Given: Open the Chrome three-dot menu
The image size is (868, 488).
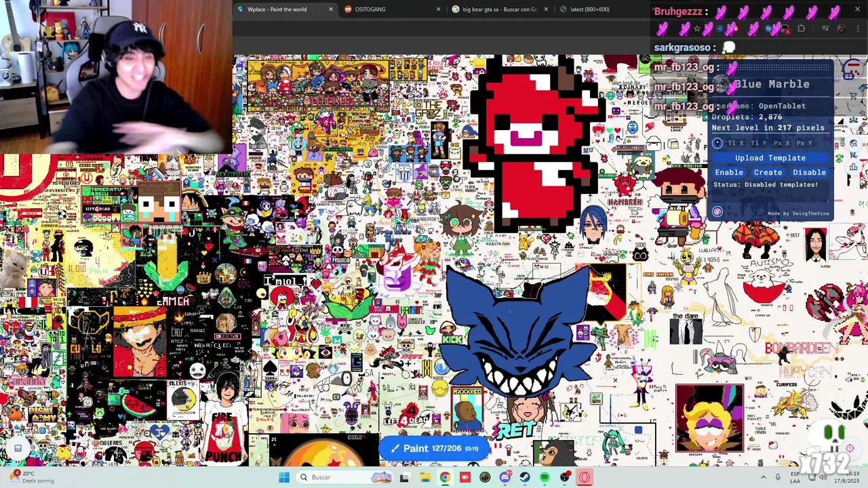Looking at the screenshot, I should [858, 28].
